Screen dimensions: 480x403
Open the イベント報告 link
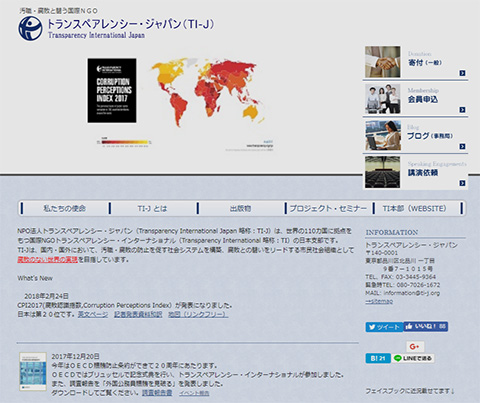pyautogui.click(x=194, y=393)
